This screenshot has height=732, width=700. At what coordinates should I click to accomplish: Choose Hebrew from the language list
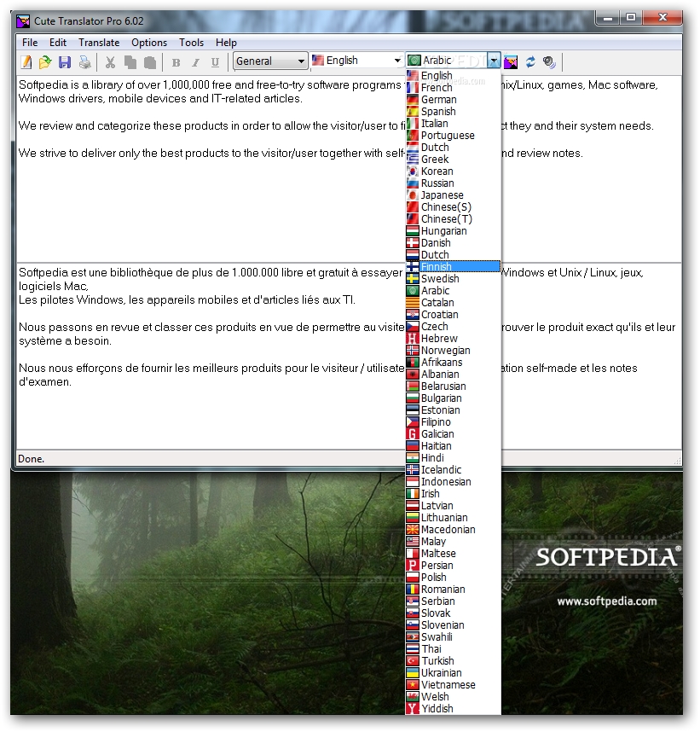tap(453, 339)
